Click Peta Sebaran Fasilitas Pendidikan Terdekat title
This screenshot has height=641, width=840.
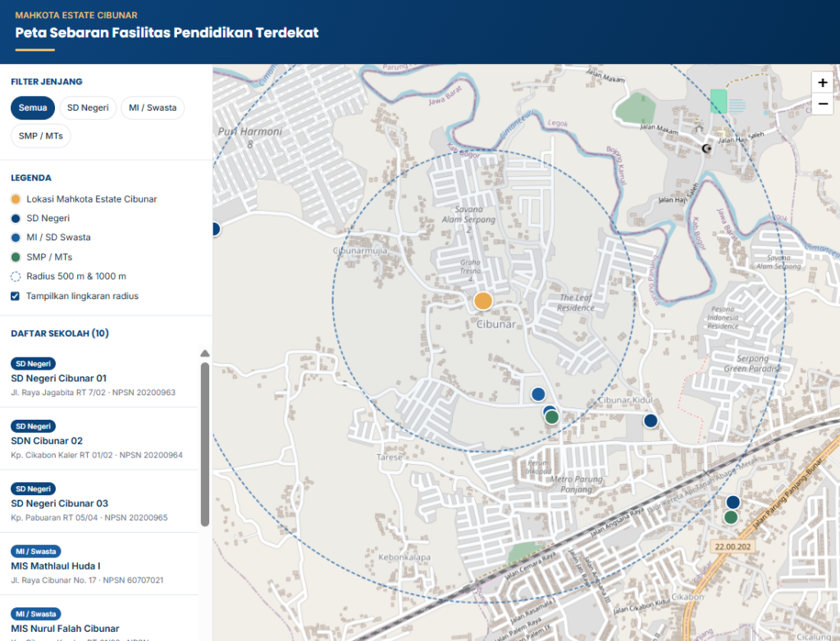167,33
